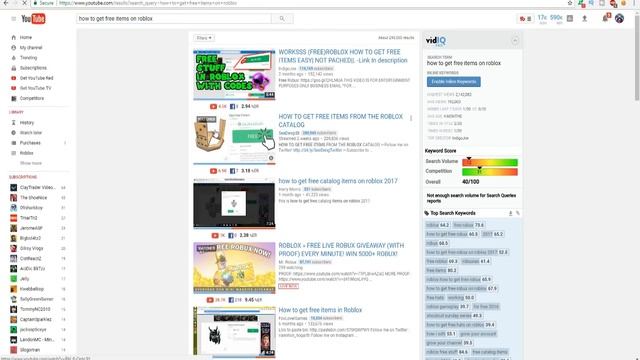
Task: Click the Competition score bar
Action: pyautogui.click(x=490, y=172)
